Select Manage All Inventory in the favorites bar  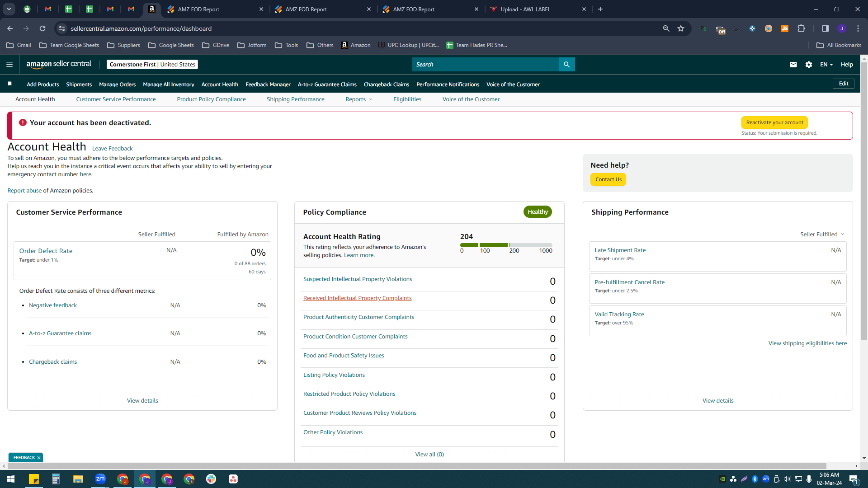click(x=168, y=84)
